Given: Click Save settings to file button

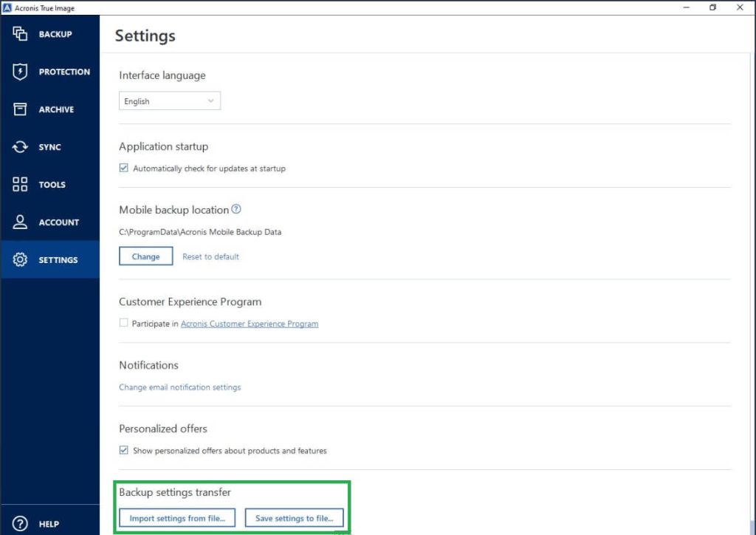Looking at the screenshot, I should (295, 517).
